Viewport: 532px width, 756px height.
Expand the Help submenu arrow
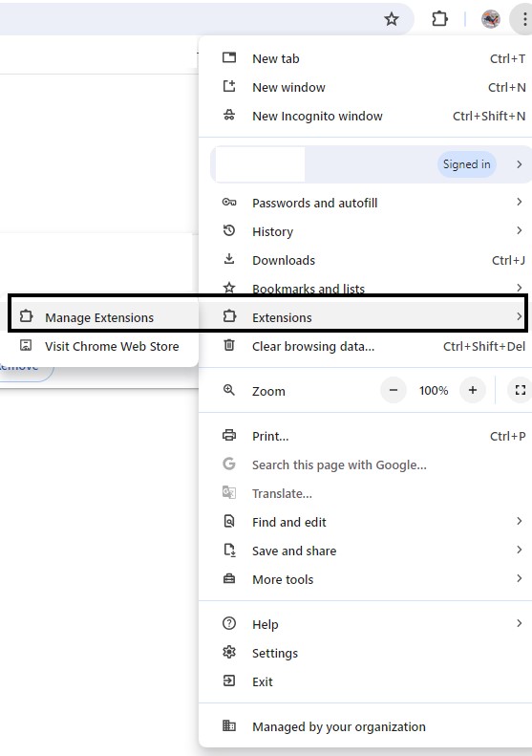tap(519, 623)
